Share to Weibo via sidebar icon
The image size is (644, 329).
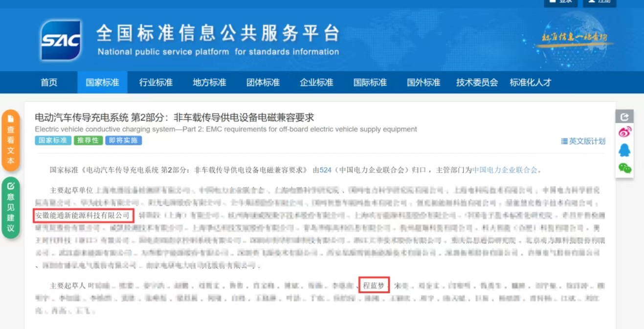pos(624,132)
